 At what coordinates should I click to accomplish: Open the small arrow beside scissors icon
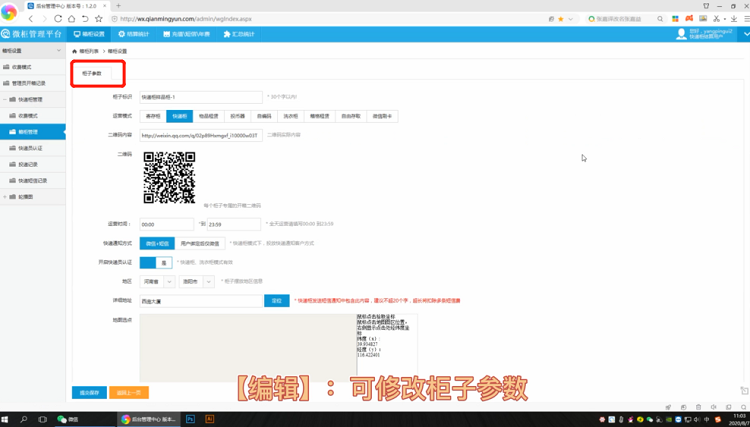pyautogui.click(x=724, y=20)
